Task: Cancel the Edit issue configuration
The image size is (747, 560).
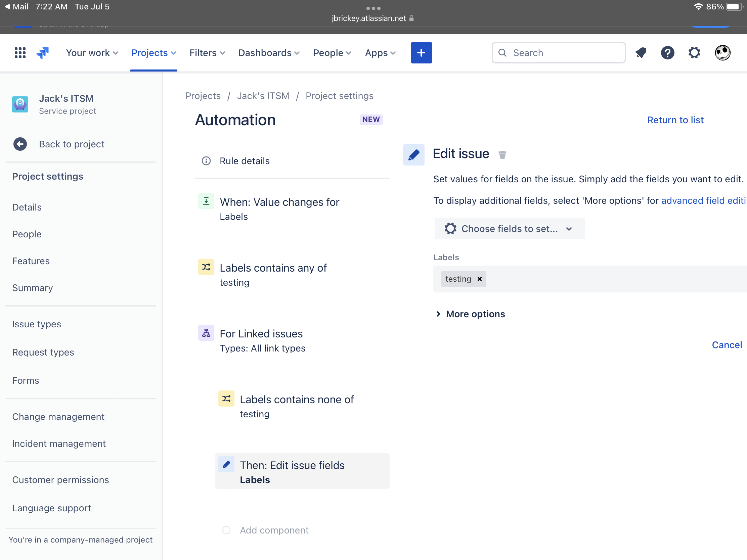Action: pos(727,345)
